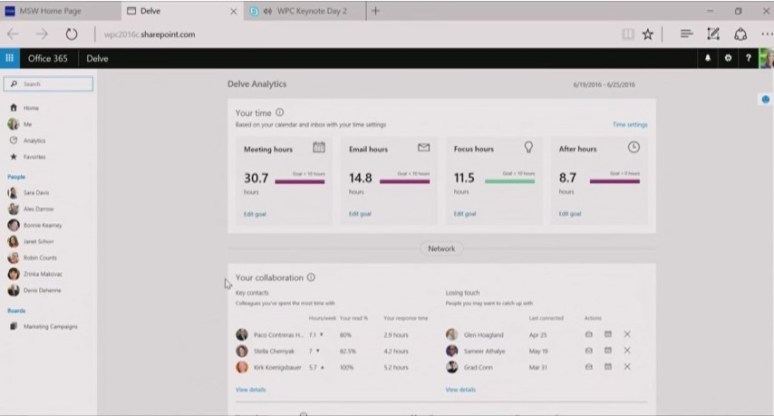Open the help question mark icon

[748, 58]
